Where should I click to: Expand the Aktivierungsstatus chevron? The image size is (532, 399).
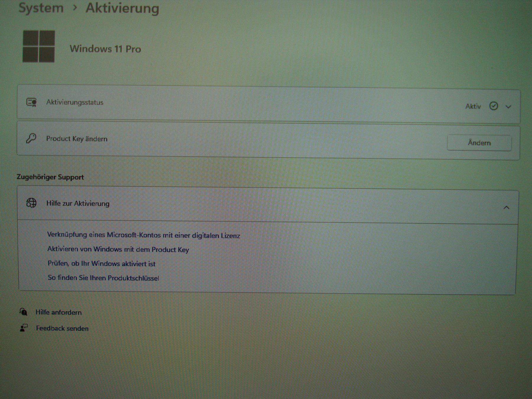(508, 107)
